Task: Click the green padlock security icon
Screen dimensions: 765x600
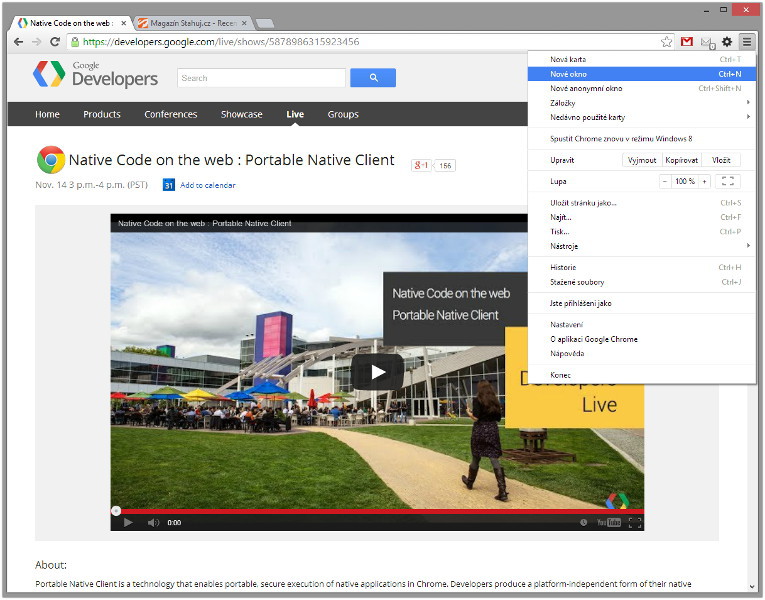Action: coord(75,42)
